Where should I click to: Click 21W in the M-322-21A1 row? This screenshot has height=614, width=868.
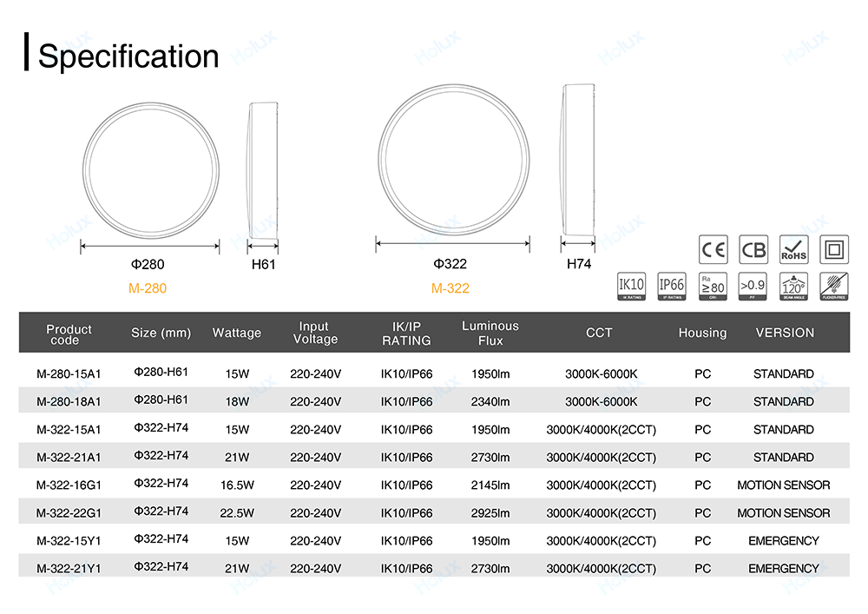(x=237, y=458)
